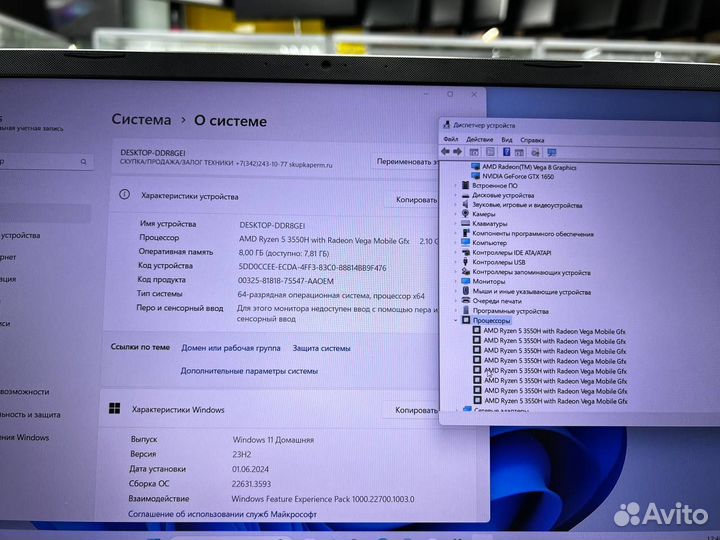
Task: Click the Device Manager title bar icon
Action: coord(446,124)
